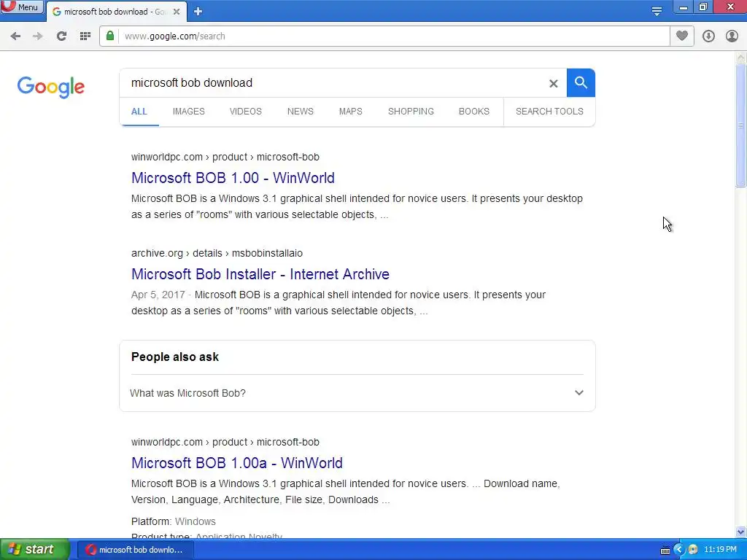
Task: Click the 'People also ask' heading
Action: point(175,357)
